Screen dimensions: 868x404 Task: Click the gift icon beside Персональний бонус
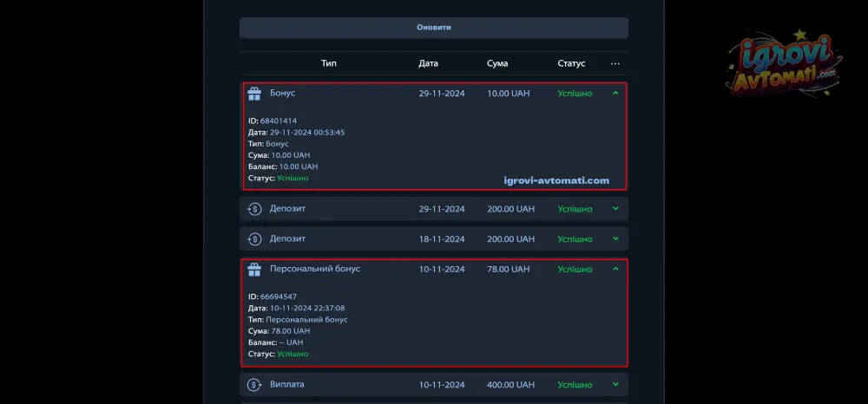click(254, 270)
